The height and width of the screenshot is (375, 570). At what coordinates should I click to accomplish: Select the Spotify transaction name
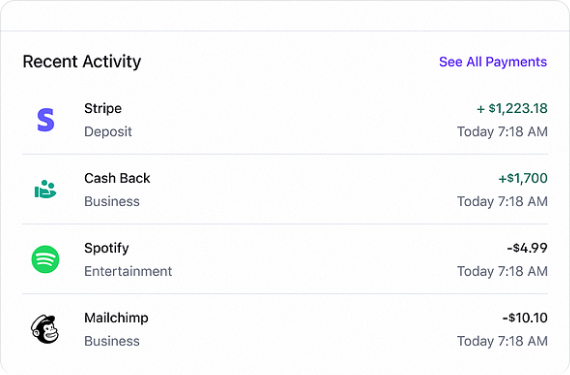pyautogui.click(x=107, y=248)
